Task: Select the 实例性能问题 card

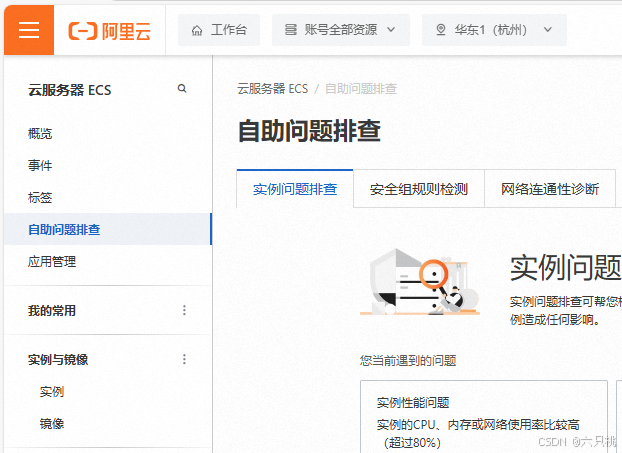Action: pos(484,417)
